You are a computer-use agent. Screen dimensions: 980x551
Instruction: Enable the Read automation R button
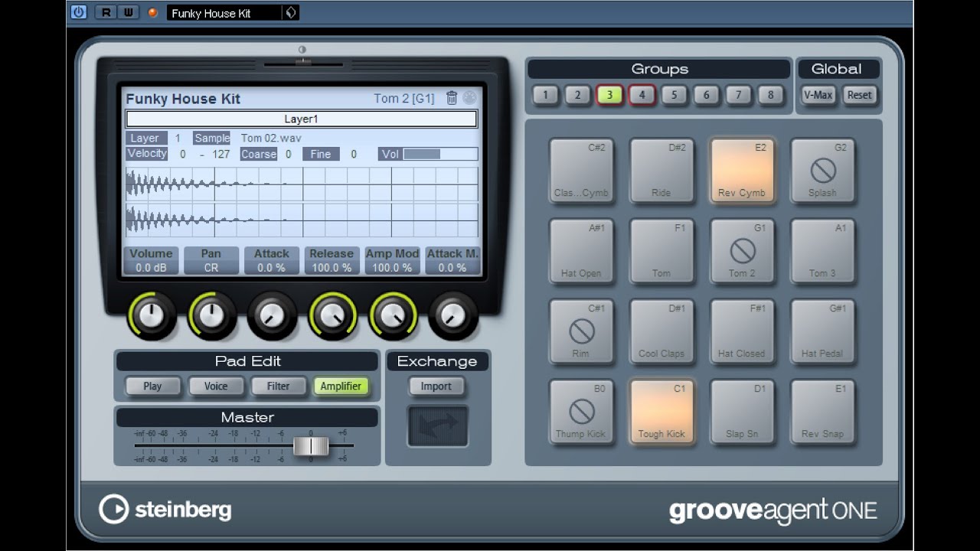[106, 12]
